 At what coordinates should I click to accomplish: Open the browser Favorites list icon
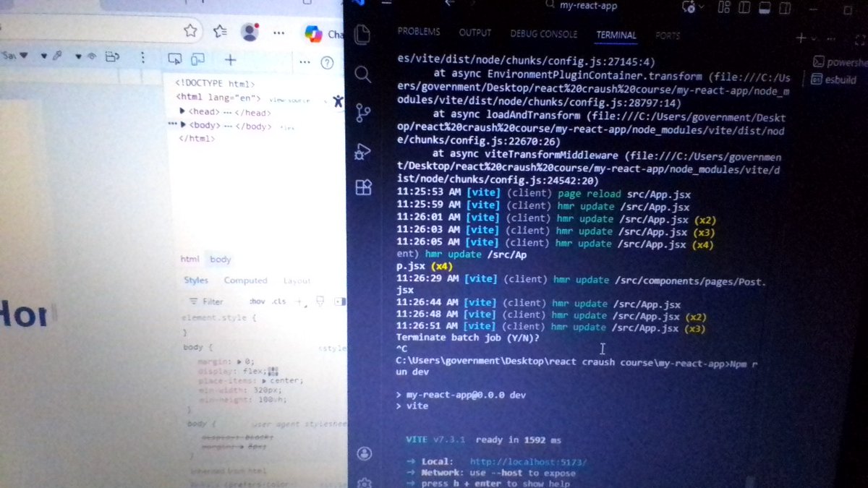click(x=220, y=31)
